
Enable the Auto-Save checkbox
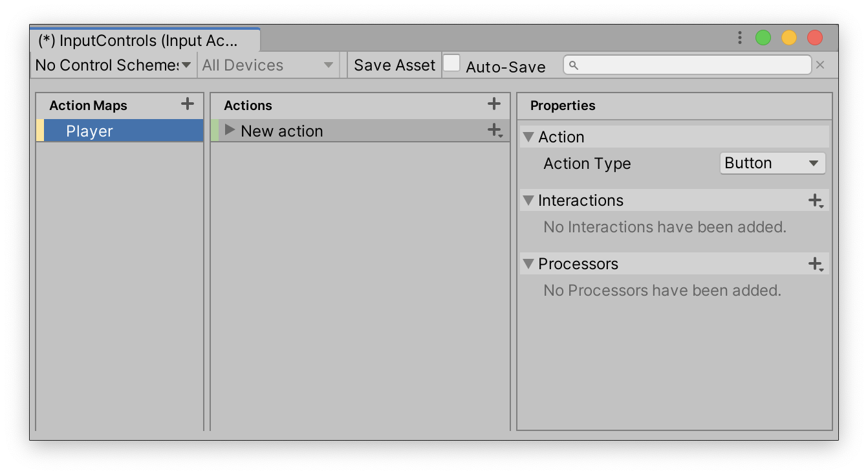(451, 63)
